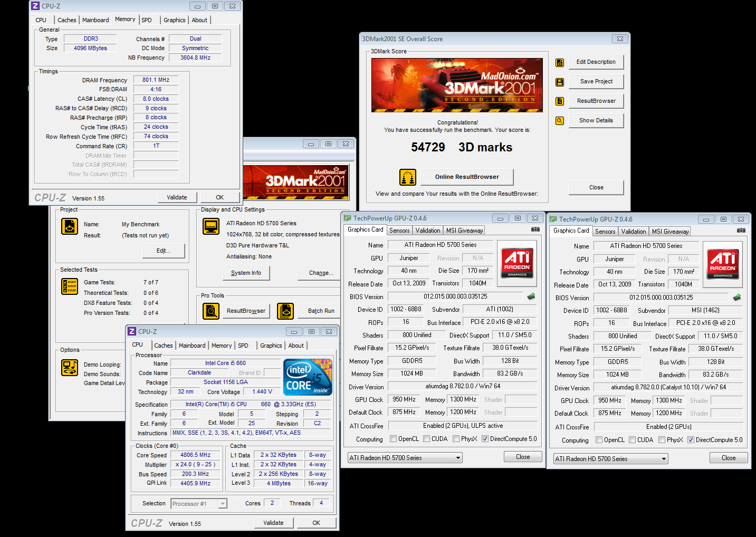The height and width of the screenshot is (537, 756).
Task: Click the 3DMark2001 banner image in score window
Action: (457, 85)
